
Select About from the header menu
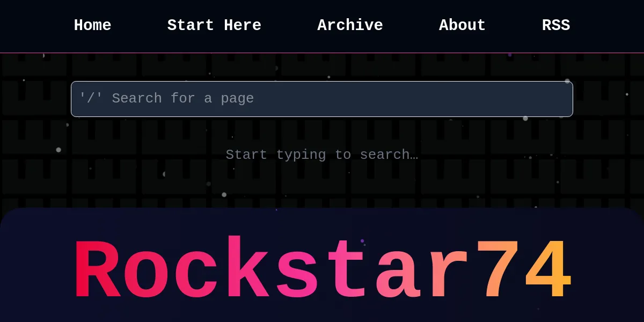click(x=462, y=25)
